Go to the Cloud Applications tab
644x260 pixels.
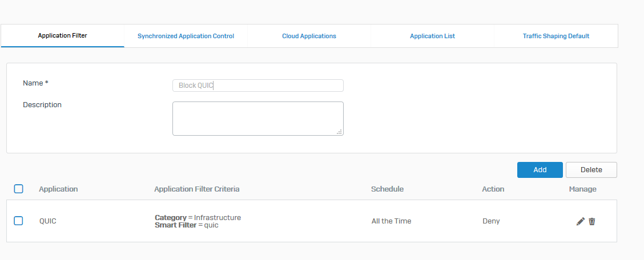[309, 36]
